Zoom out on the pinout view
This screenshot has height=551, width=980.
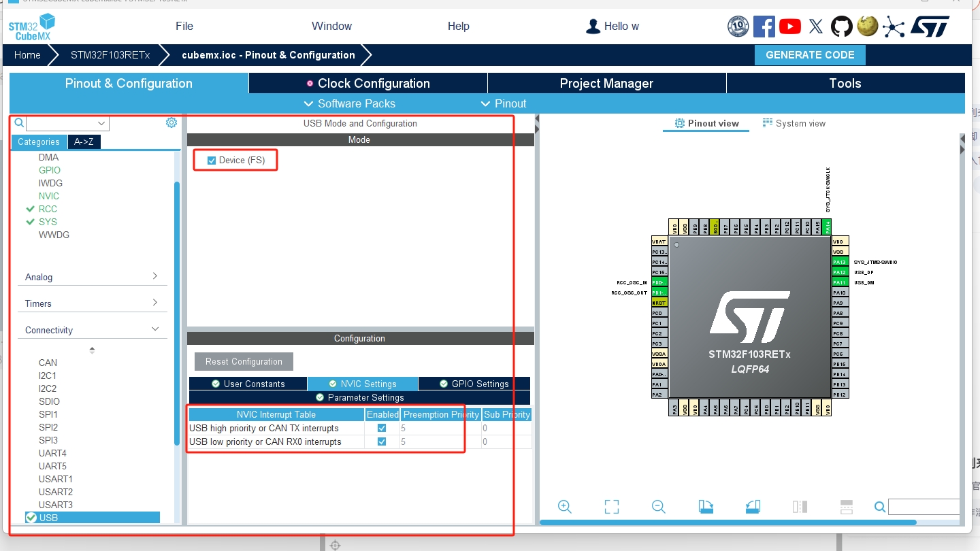(x=658, y=506)
